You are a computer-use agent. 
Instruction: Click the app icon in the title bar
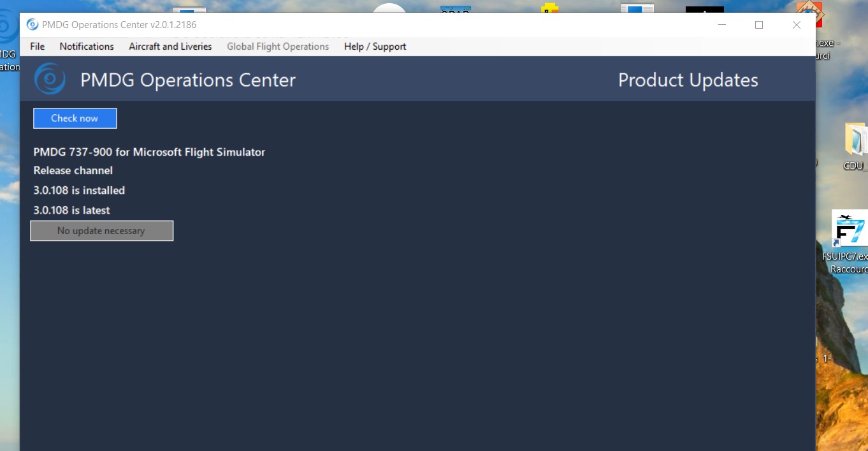click(32, 25)
